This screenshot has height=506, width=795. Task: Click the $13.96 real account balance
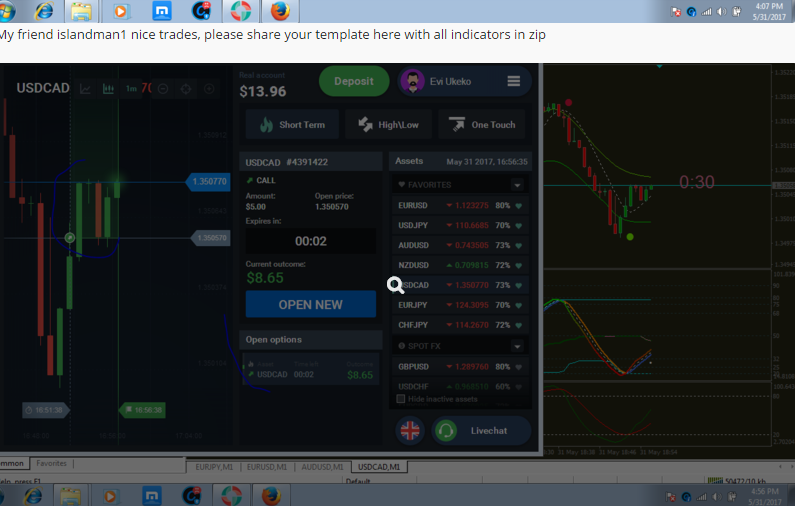[263, 91]
